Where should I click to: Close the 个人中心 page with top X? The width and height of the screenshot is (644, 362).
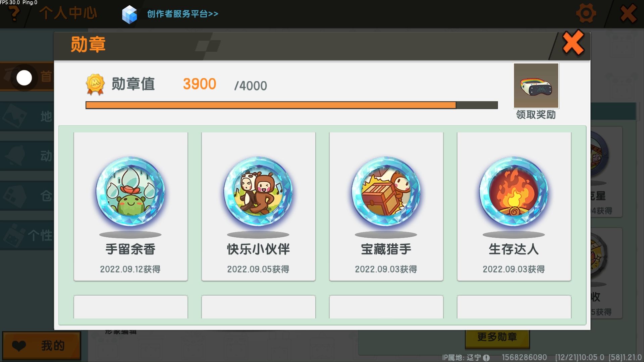click(x=628, y=14)
